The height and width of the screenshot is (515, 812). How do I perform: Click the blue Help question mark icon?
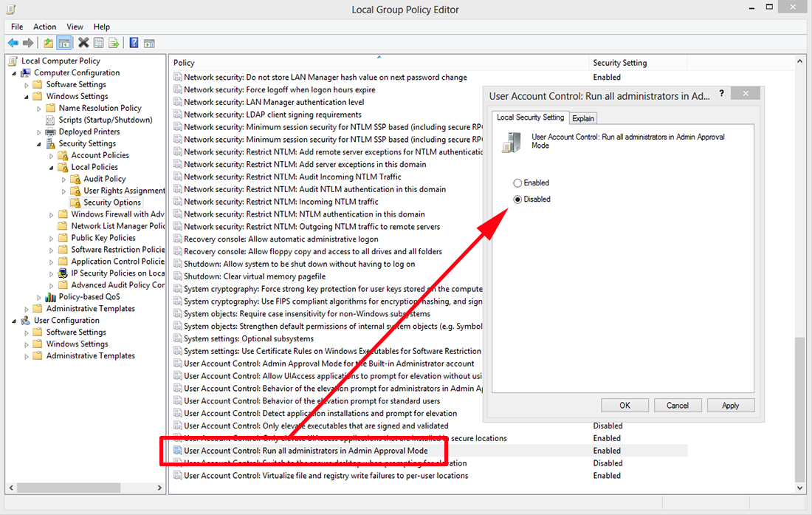tap(134, 43)
